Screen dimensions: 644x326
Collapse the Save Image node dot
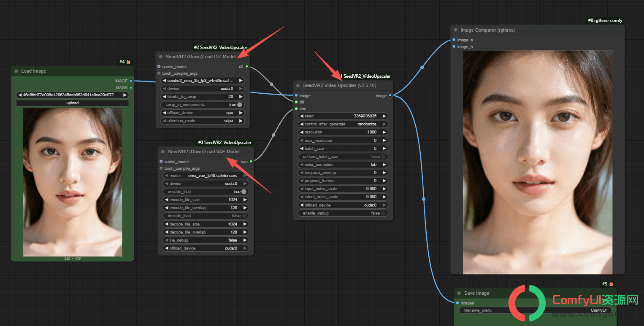[459, 293]
